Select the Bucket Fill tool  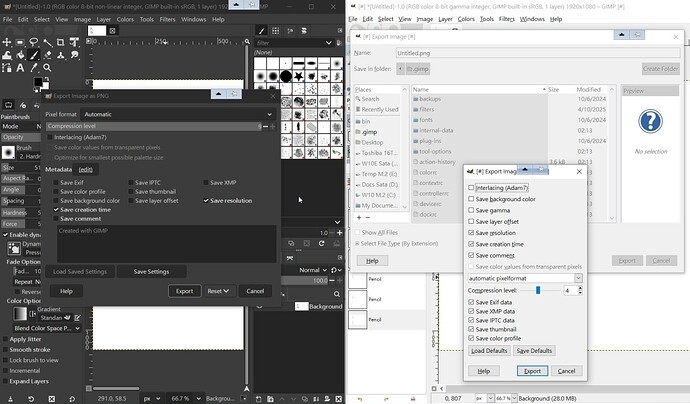click(20, 55)
